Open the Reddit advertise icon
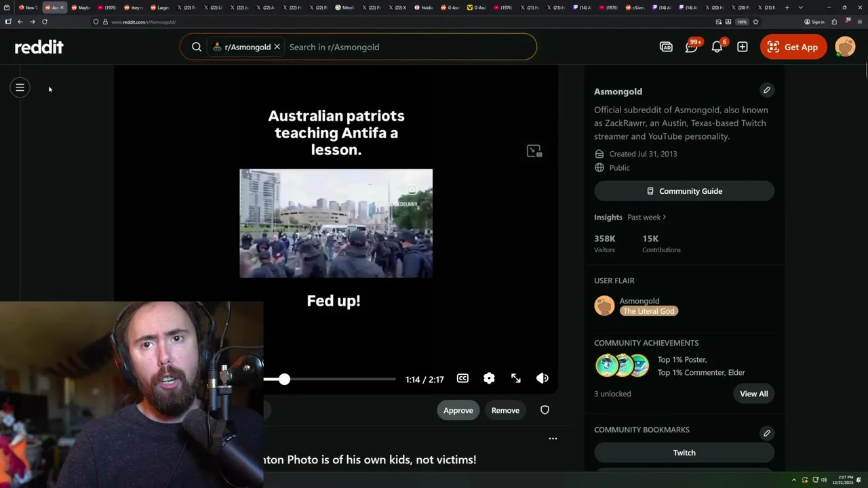 tap(666, 47)
